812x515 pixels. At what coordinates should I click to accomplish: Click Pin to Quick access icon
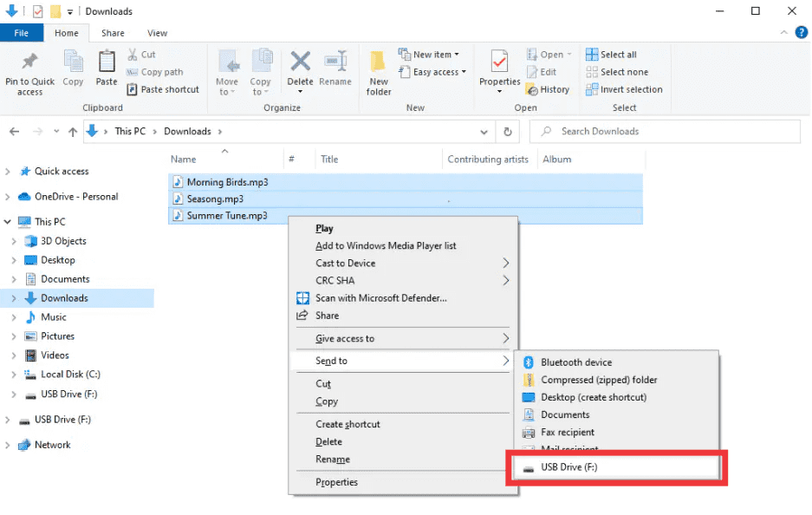point(29,62)
